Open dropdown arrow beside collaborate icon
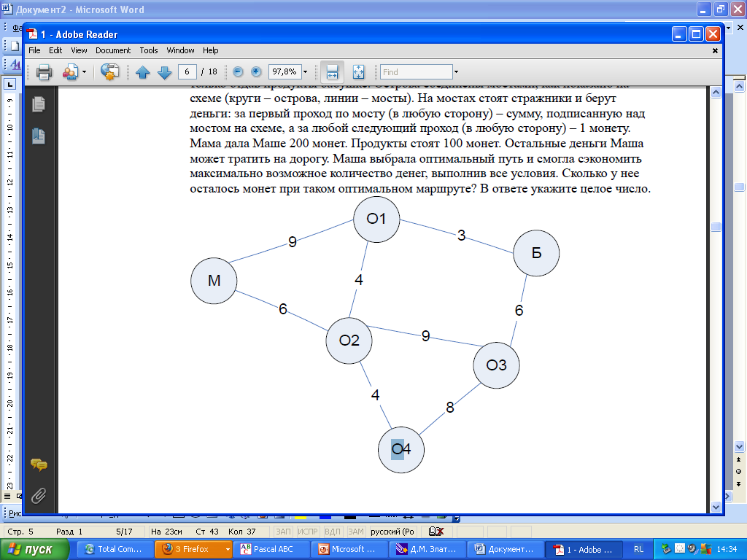747x560 pixels. click(85, 72)
